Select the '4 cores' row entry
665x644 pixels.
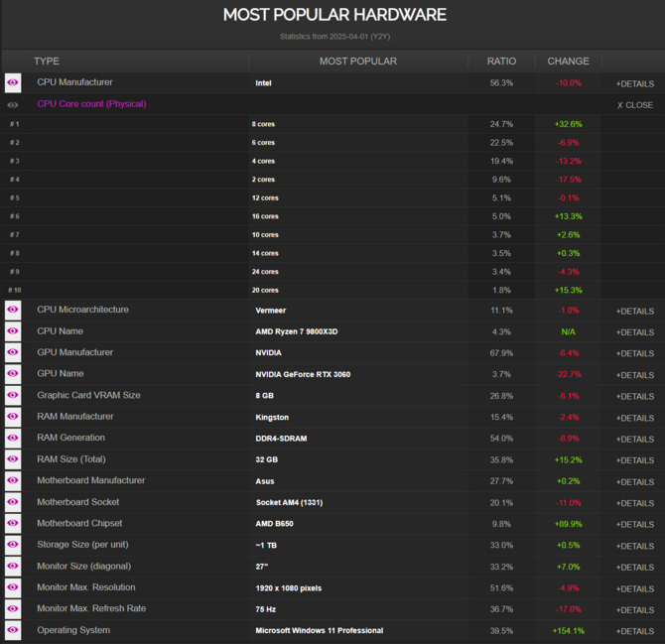tap(263, 161)
